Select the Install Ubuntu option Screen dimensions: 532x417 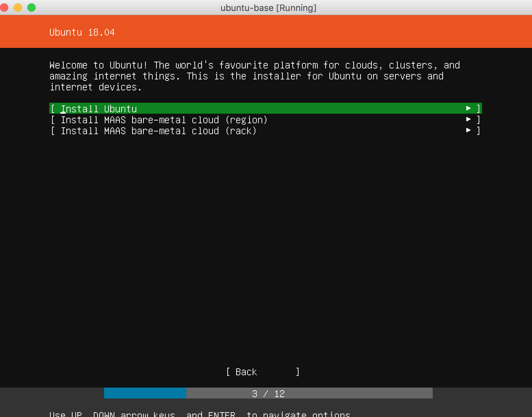[x=265, y=109]
